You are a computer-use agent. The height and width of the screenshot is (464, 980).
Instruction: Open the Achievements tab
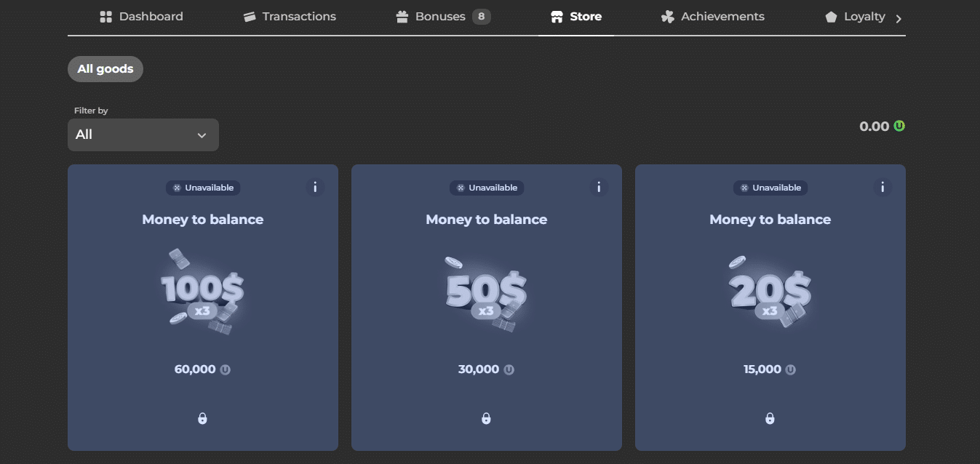pyautogui.click(x=712, y=16)
